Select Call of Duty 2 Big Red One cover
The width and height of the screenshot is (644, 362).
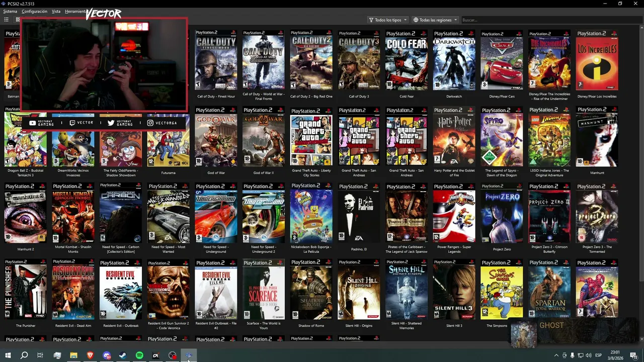click(x=311, y=60)
